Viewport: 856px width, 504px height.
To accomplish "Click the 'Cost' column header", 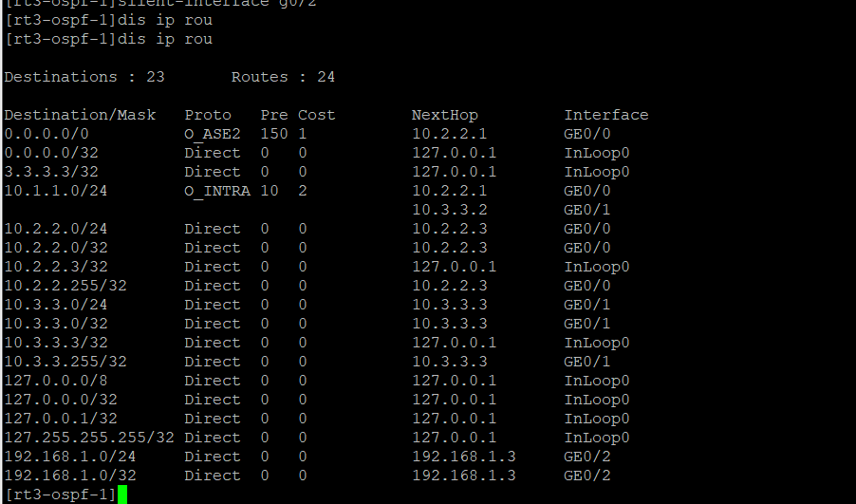I will click(x=317, y=115).
